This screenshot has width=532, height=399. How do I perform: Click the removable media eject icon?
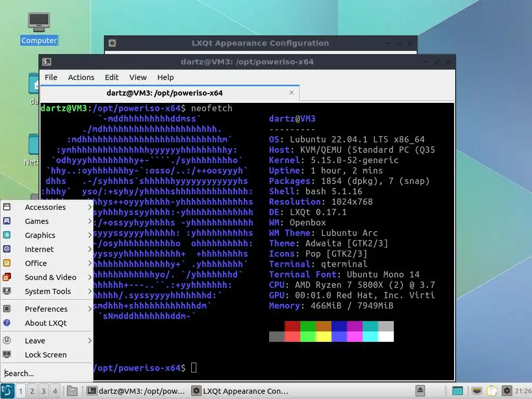[420, 391]
